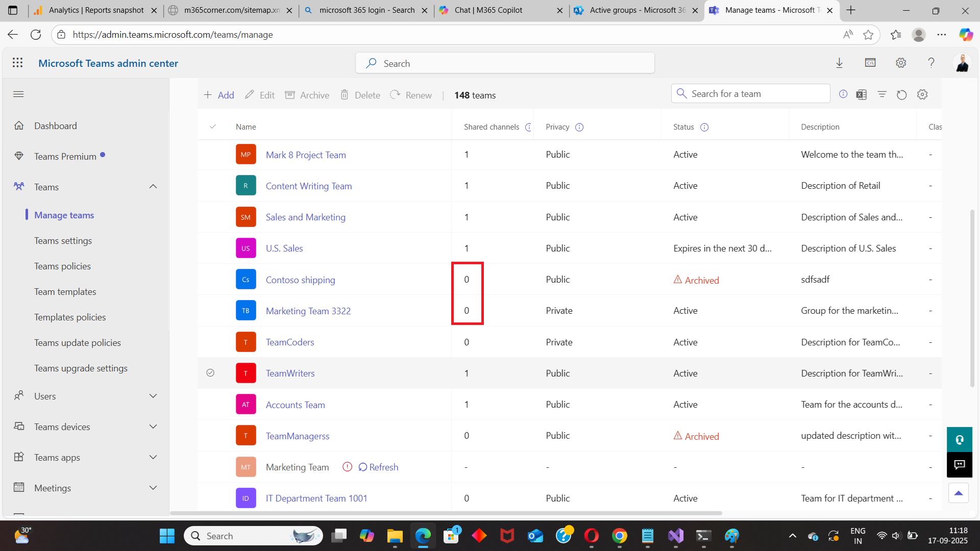The image size is (980, 551).
Task: Expand the Users navigation section
Action: (153, 396)
